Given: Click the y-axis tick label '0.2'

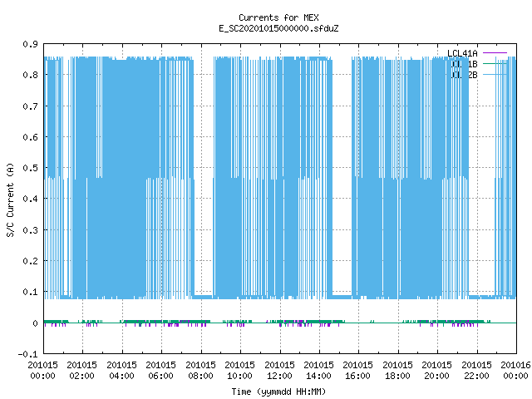Looking at the screenshot, I should 30,261.
